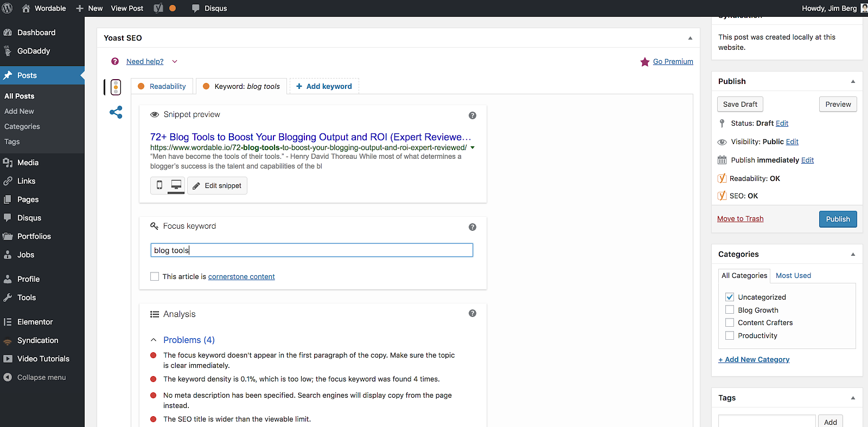Switch to Most Used categories tab
This screenshot has width=868, height=427.
tap(793, 275)
